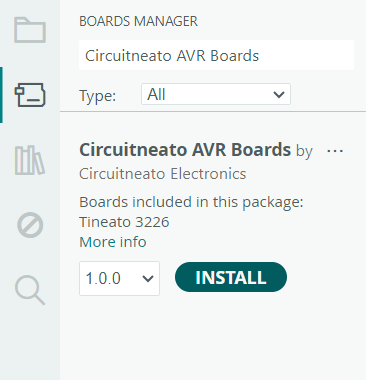Open the Type filter dropdown showing All
377x380 pixels.
tap(216, 94)
